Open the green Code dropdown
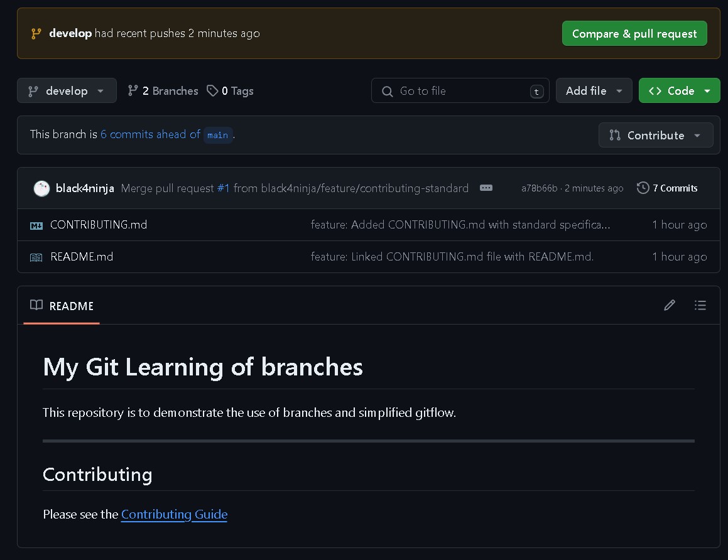The width and height of the screenshot is (728, 560). tap(679, 91)
